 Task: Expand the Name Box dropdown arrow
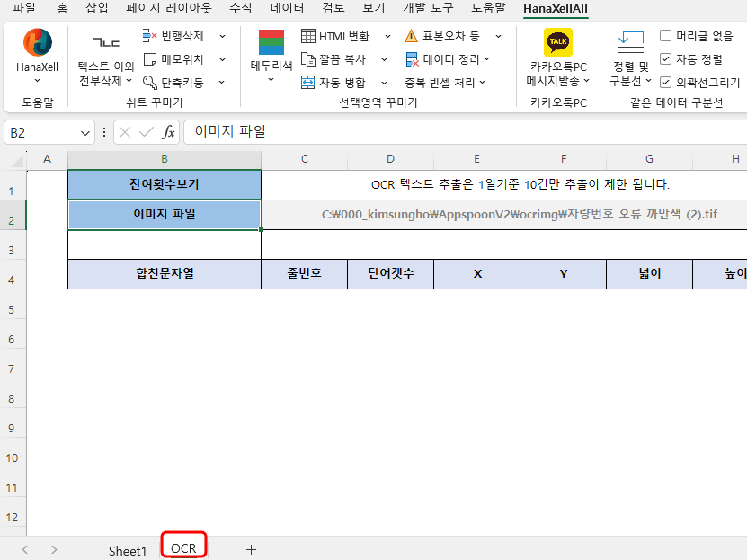[84, 133]
